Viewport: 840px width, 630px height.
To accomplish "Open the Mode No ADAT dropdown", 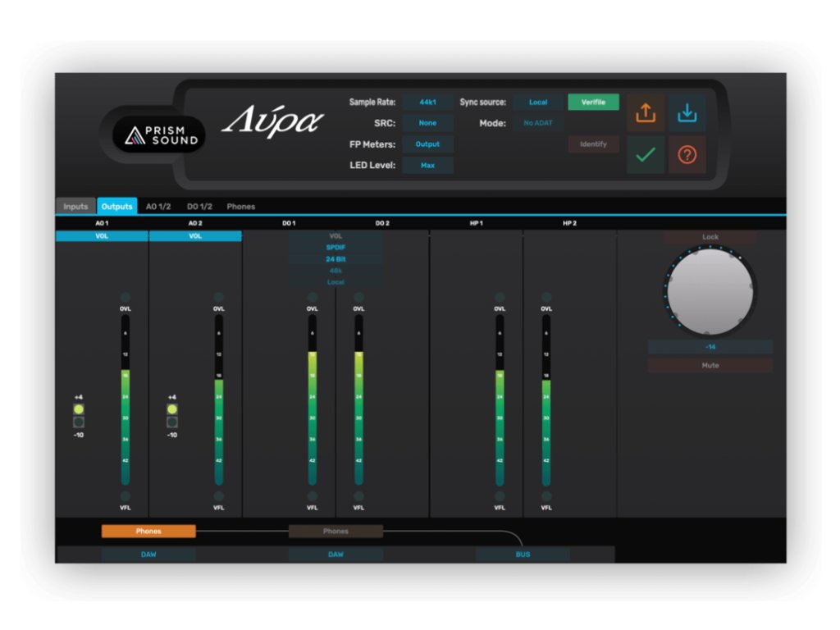I will click(x=538, y=123).
